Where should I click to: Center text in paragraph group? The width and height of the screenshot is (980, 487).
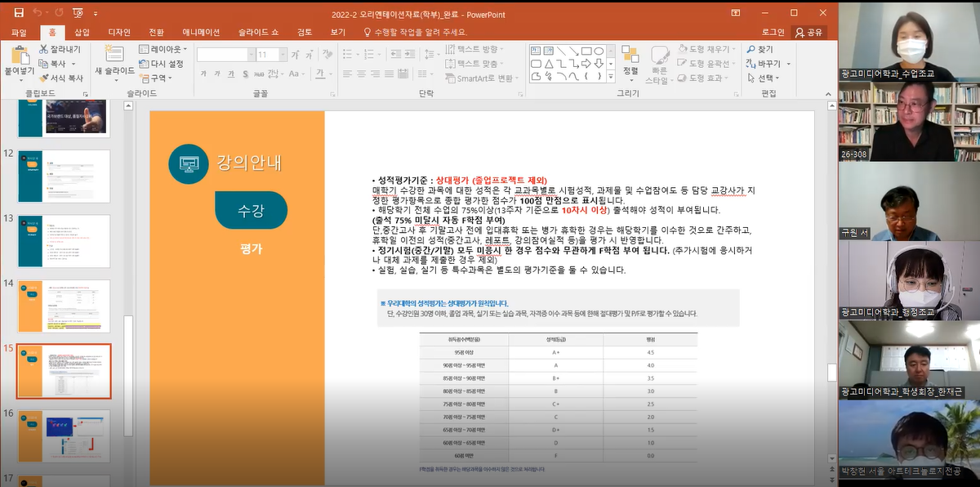point(361,74)
